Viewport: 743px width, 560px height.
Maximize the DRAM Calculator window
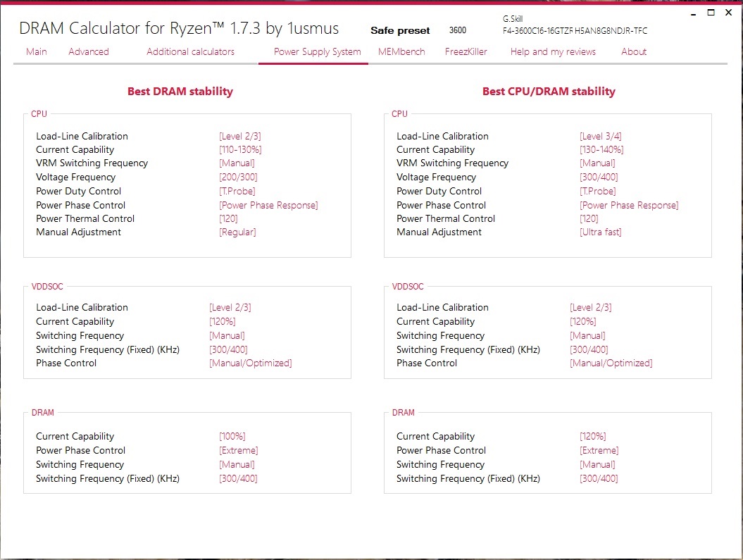click(711, 13)
